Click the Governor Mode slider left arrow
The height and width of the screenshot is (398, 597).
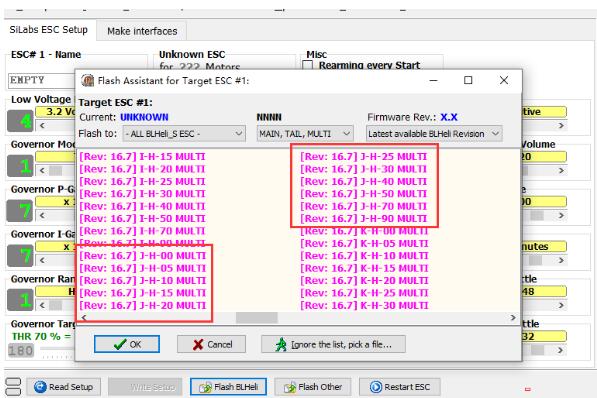pyautogui.click(x=42, y=170)
